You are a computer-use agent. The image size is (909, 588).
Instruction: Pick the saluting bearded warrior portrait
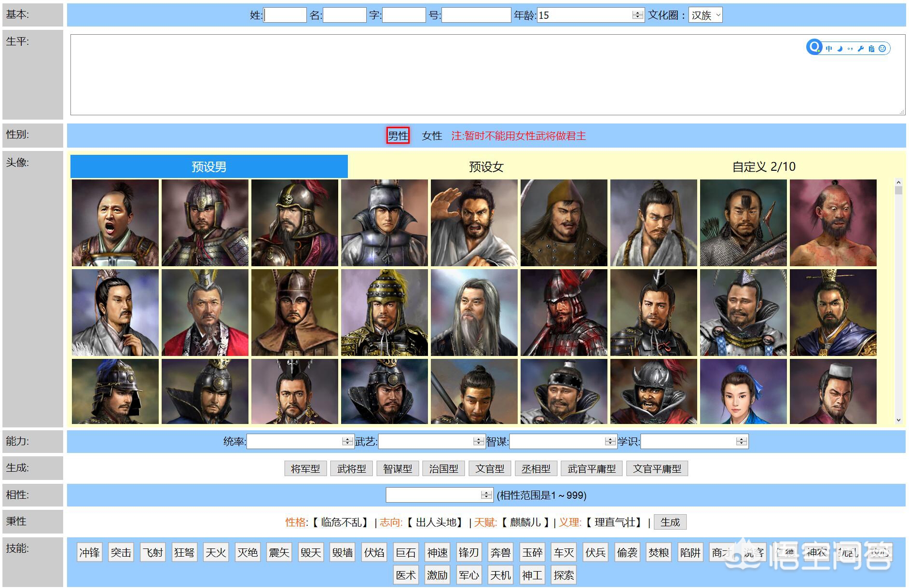[x=474, y=223]
